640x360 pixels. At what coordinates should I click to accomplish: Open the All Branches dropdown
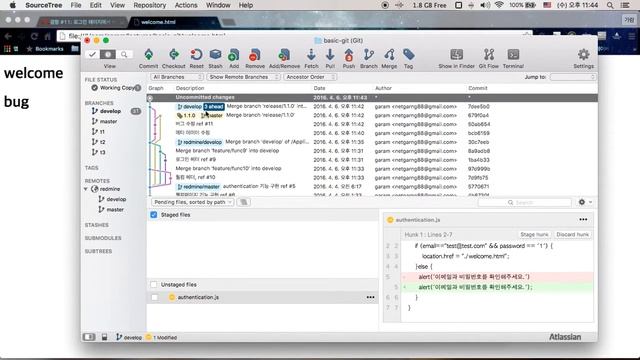coord(177,77)
